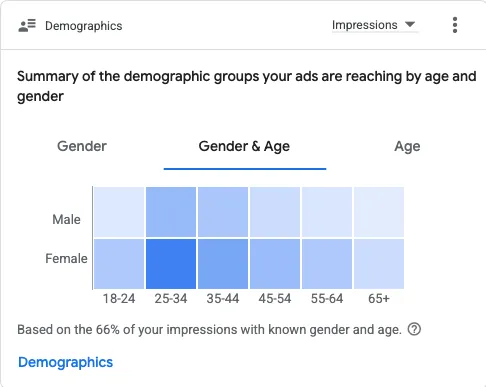Switch to the Gender tab
Image resolution: width=486 pixels, height=387 pixels.
pos(82,146)
